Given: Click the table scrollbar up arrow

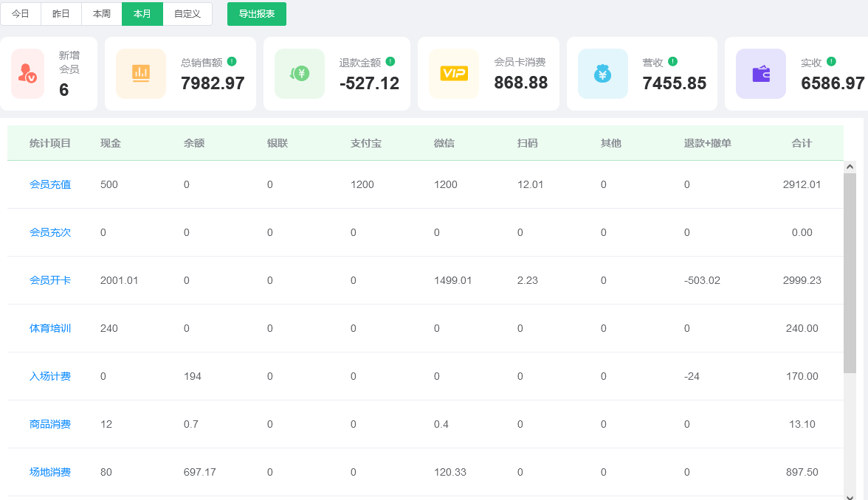Looking at the screenshot, I should tap(850, 167).
